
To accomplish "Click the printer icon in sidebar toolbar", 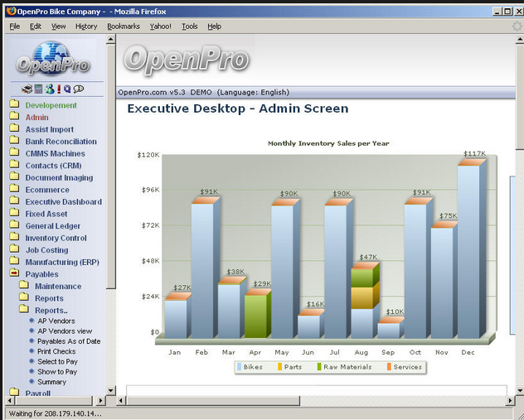I will (27, 89).
